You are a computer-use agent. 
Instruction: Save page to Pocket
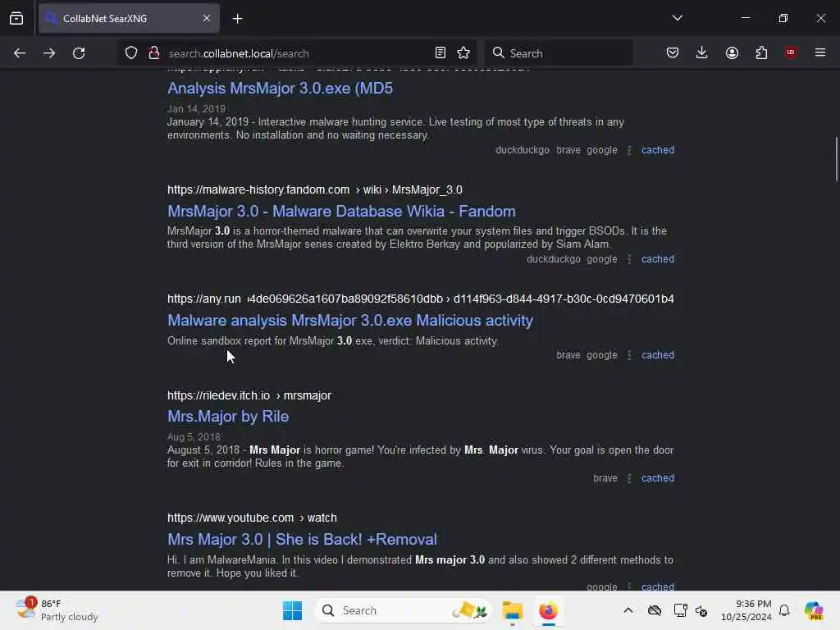point(673,52)
